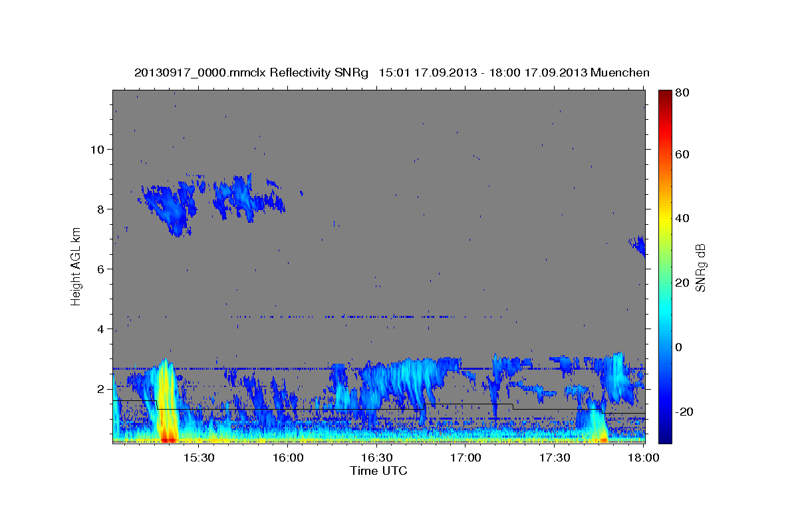This screenshot has width=798, height=532.
Task: Click the 'Height AGL km' y-axis label
Action: point(76,266)
